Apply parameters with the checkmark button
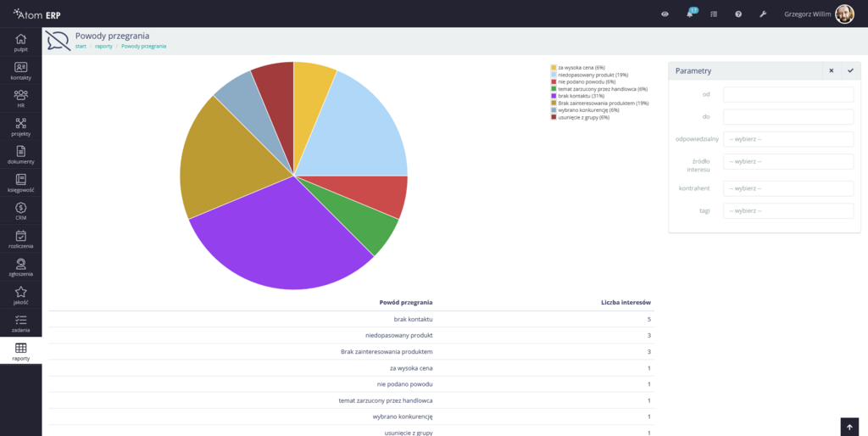This screenshot has width=868, height=436. tap(850, 71)
